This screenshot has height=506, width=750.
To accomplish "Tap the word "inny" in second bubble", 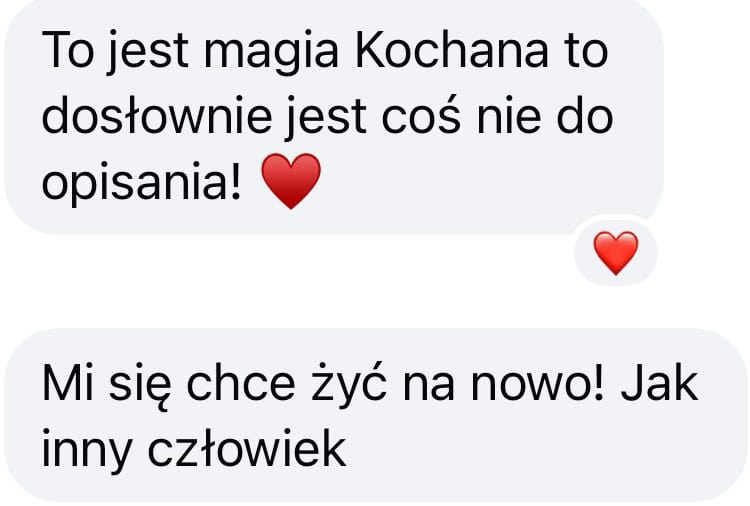I will pyautogui.click(x=87, y=451).
